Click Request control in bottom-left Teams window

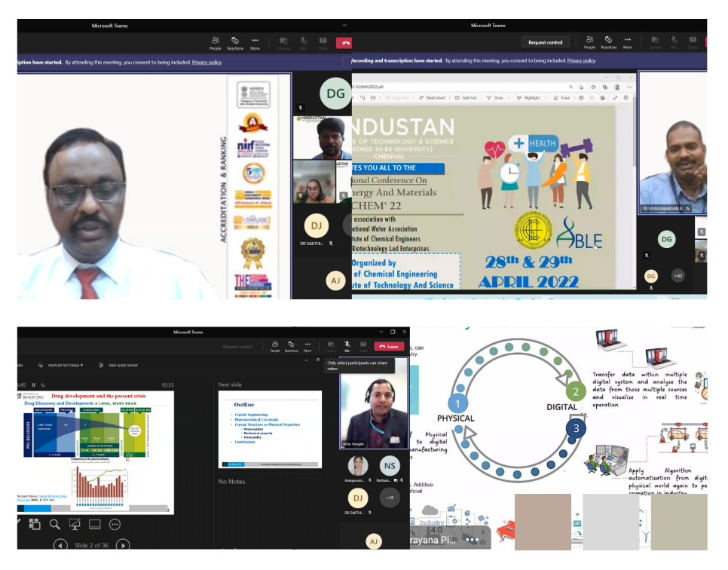[x=237, y=347]
